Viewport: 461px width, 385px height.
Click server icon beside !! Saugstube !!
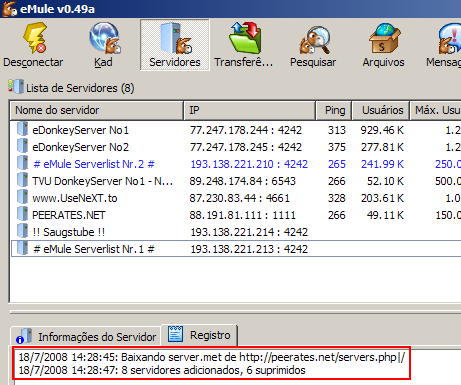point(23,231)
